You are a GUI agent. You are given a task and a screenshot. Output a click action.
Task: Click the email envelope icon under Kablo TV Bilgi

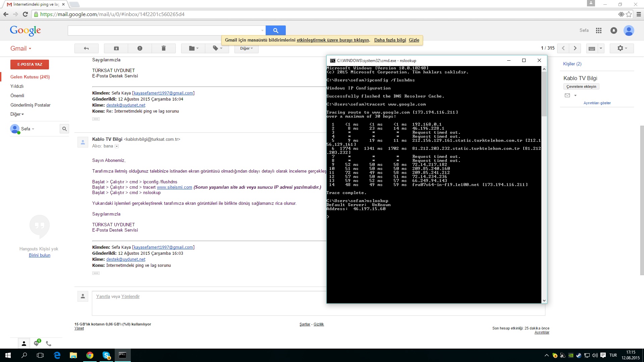pos(567,96)
